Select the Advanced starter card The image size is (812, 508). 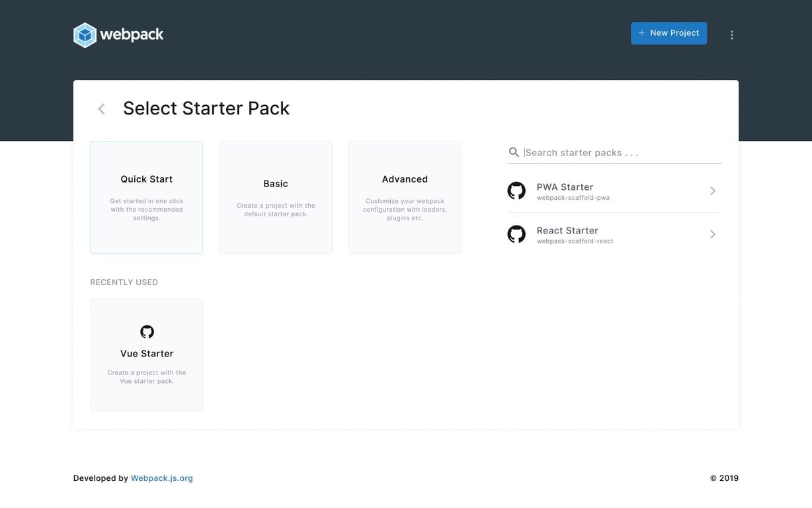(x=404, y=196)
